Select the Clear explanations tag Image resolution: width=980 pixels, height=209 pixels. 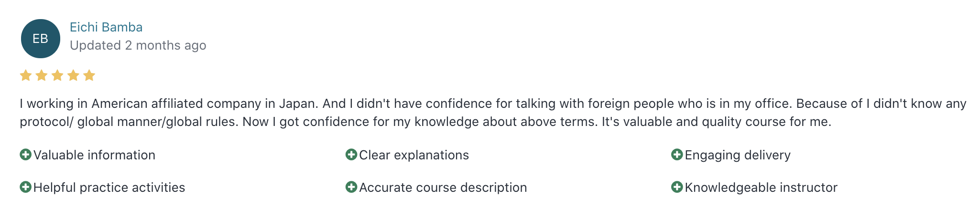point(407,155)
